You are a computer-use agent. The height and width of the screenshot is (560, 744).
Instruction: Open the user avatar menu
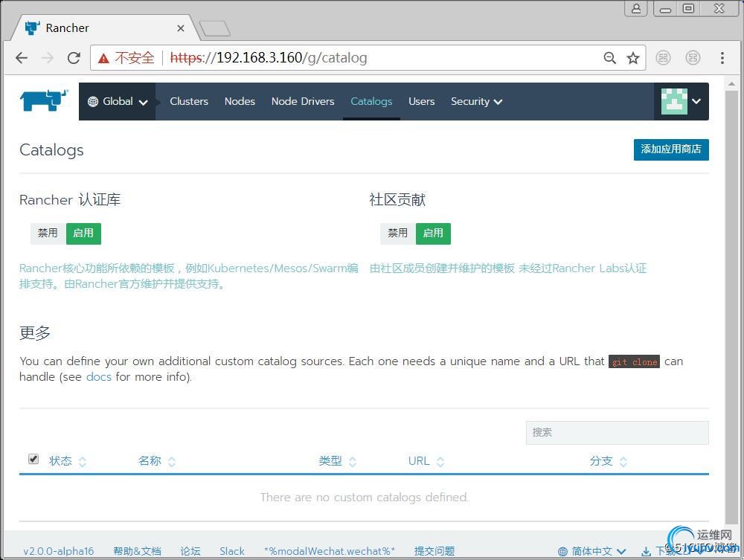[682, 101]
